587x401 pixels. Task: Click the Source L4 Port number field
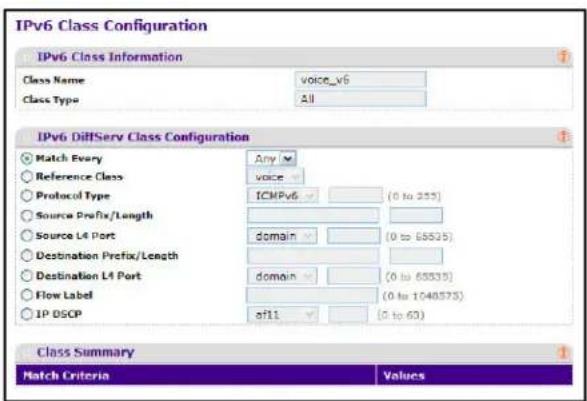pos(353,236)
